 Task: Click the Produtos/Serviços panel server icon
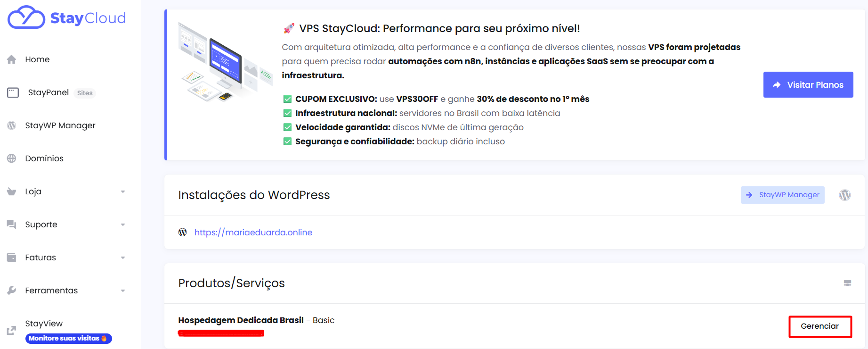847,283
